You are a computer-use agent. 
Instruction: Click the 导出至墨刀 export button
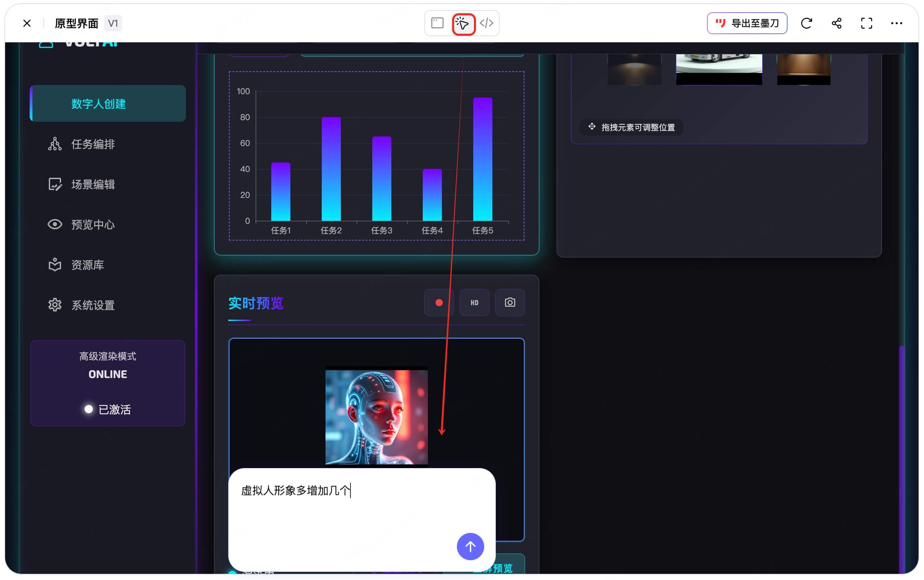coord(747,24)
